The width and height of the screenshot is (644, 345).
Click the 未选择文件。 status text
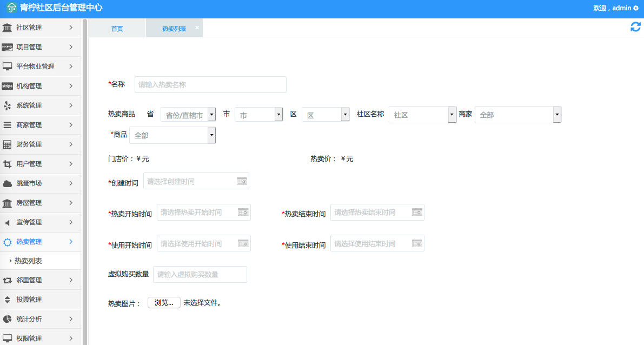coord(202,303)
